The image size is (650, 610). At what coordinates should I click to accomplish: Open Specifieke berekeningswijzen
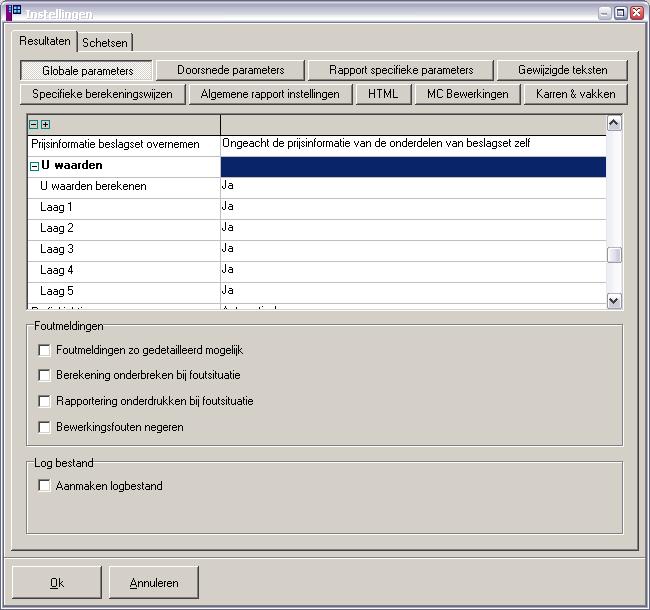point(102,94)
